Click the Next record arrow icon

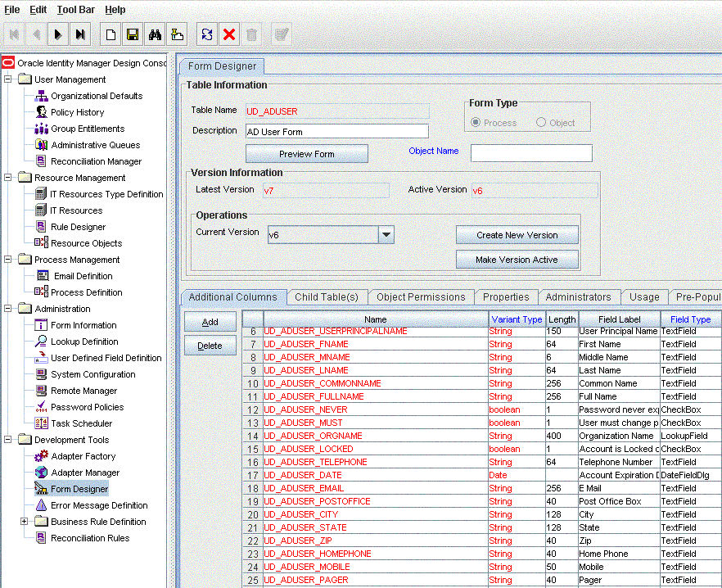(57, 34)
